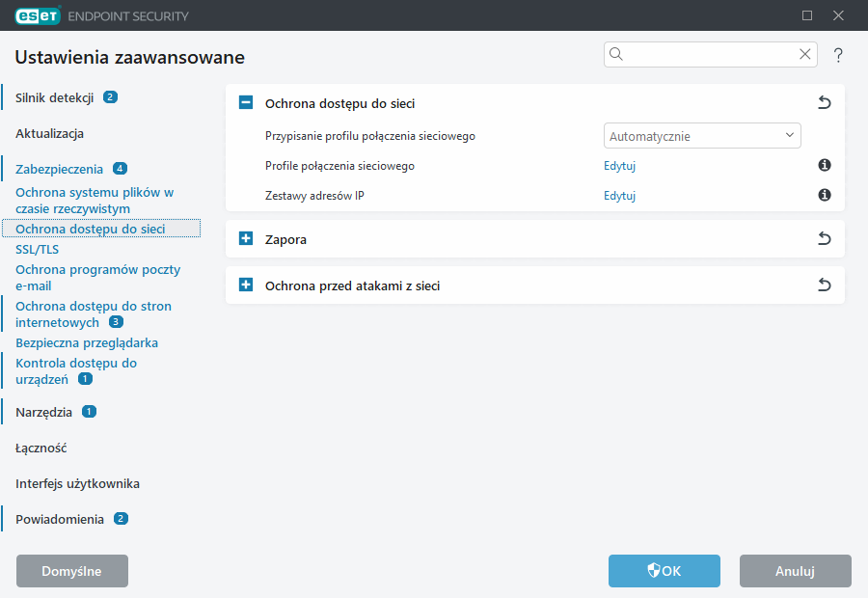Open the Silnik detekcji category
Screen dimensions: 868x598
coord(54,97)
